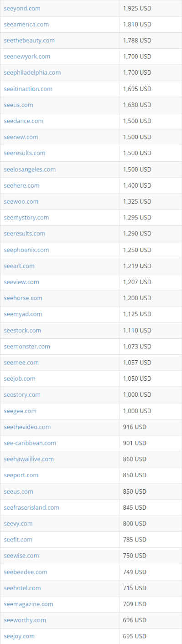Open the seeart.com link
The height and width of the screenshot is (644, 182).
(19, 266)
